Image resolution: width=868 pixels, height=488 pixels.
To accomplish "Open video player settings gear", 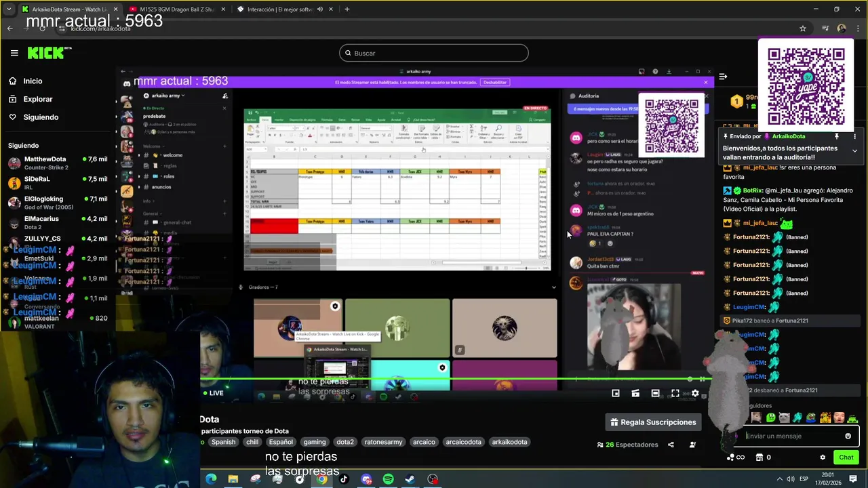I will click(x=695, y=393).
